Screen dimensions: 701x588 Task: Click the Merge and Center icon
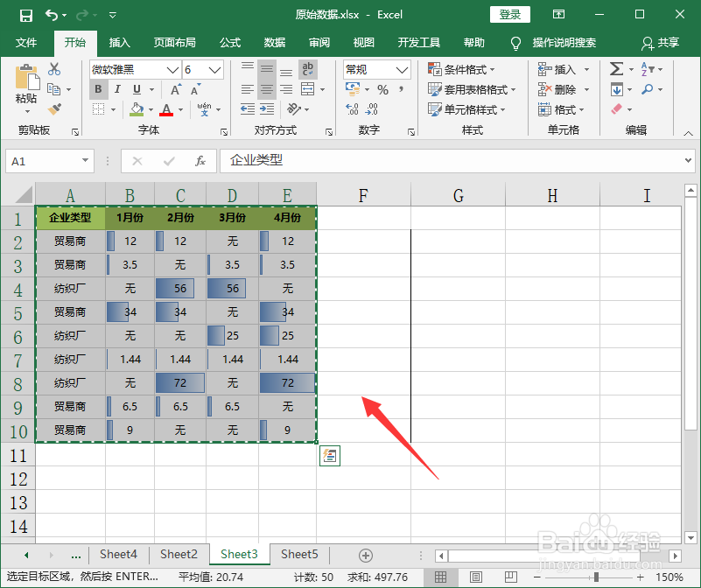click(x=307, y=89)
